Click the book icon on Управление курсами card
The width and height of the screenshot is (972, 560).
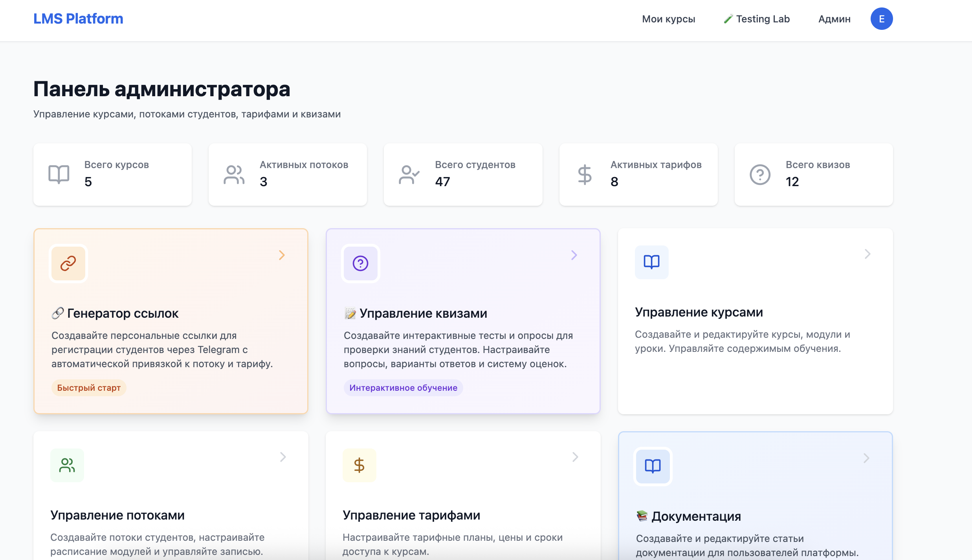click(x=651, y=262)
